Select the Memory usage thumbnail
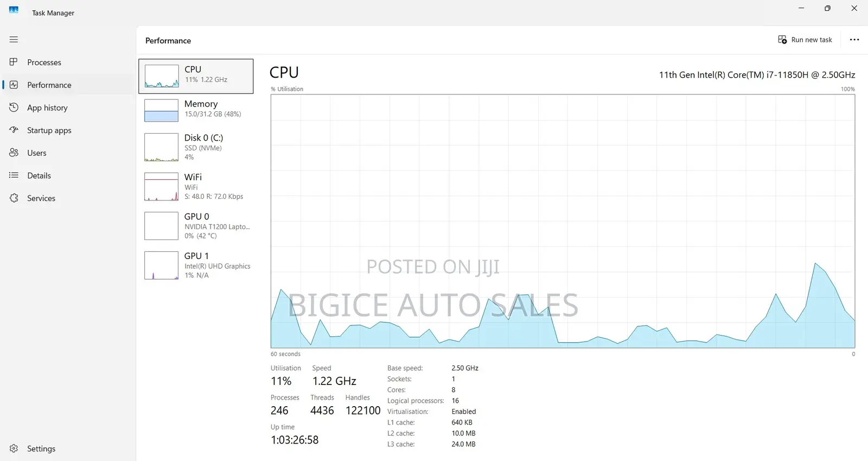The height and width of the screenshot is (461, 868). [x=161, y=110]
